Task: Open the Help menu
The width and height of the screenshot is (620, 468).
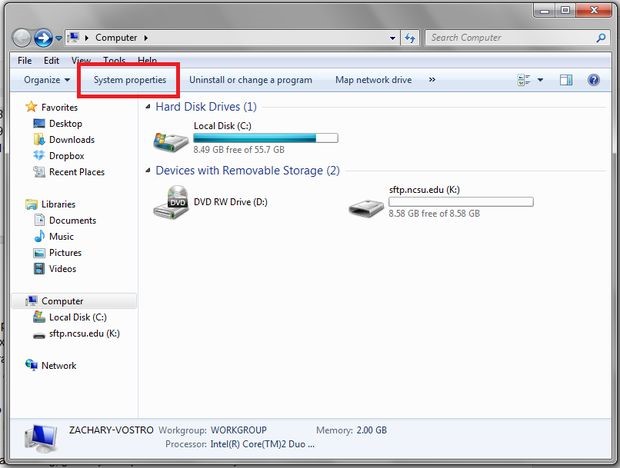Action: point(147,60)
